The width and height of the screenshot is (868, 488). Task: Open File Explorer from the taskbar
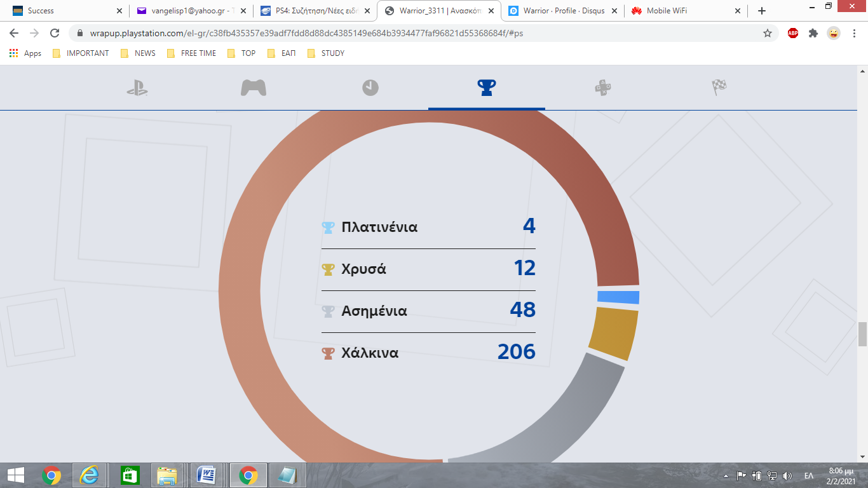pos(168,475)
